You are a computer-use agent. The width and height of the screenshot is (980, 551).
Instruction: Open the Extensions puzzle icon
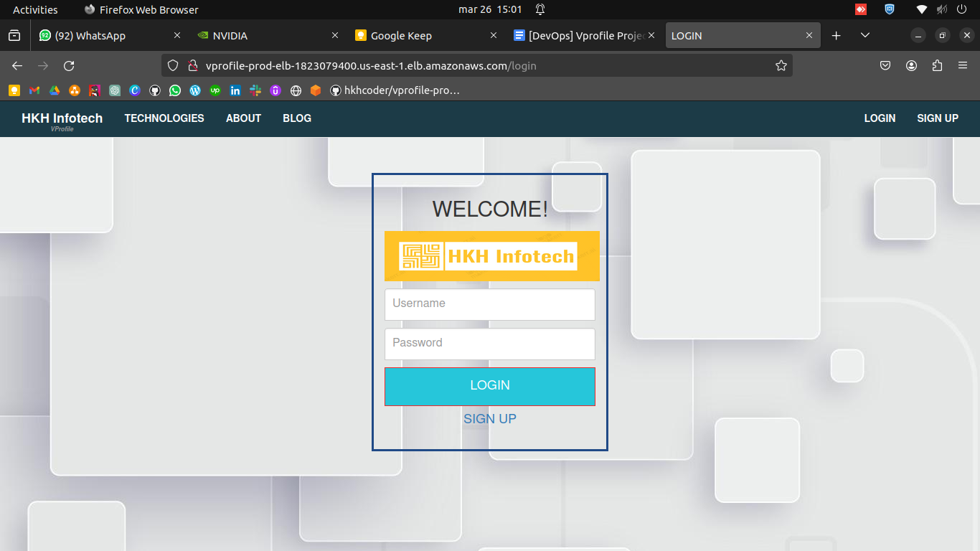(x=937, y=65)
